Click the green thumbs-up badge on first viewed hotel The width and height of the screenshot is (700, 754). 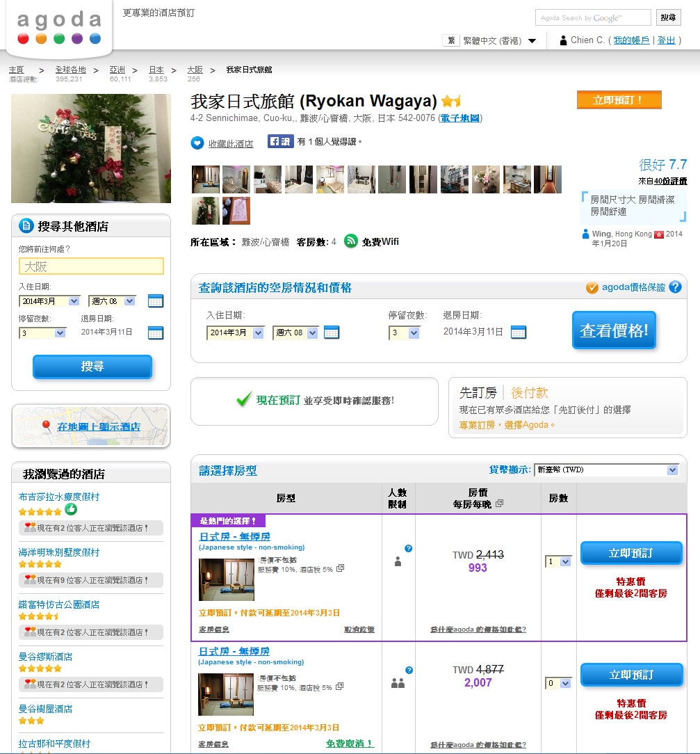pyautogui.click(x=71, y=508)
